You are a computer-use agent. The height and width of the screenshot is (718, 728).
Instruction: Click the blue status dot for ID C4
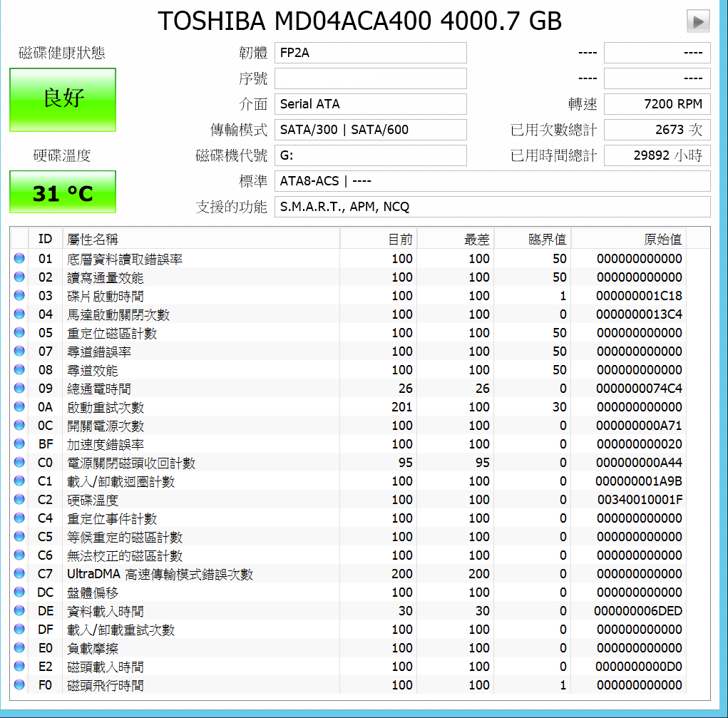point(19,518)
